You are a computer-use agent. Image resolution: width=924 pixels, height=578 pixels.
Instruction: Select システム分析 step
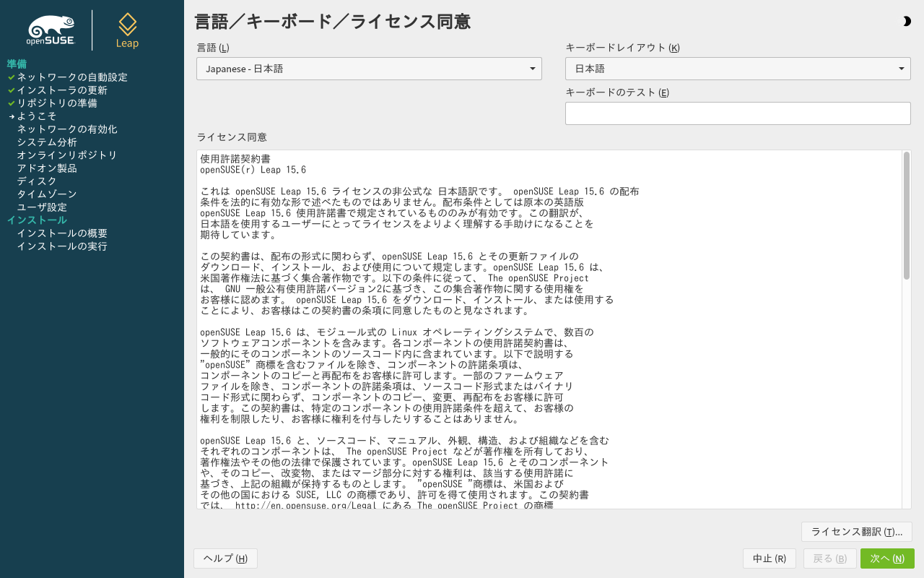point(47,142)
